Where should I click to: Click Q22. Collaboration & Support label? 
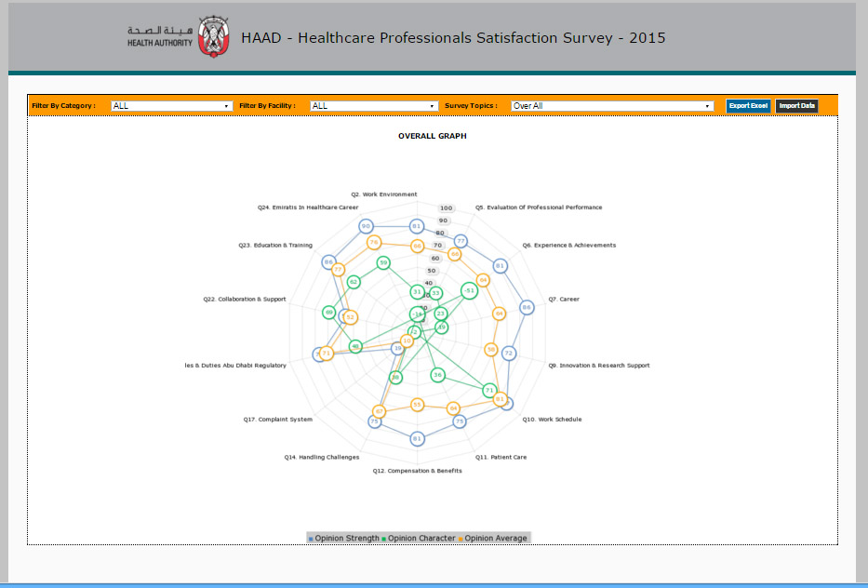244,299
